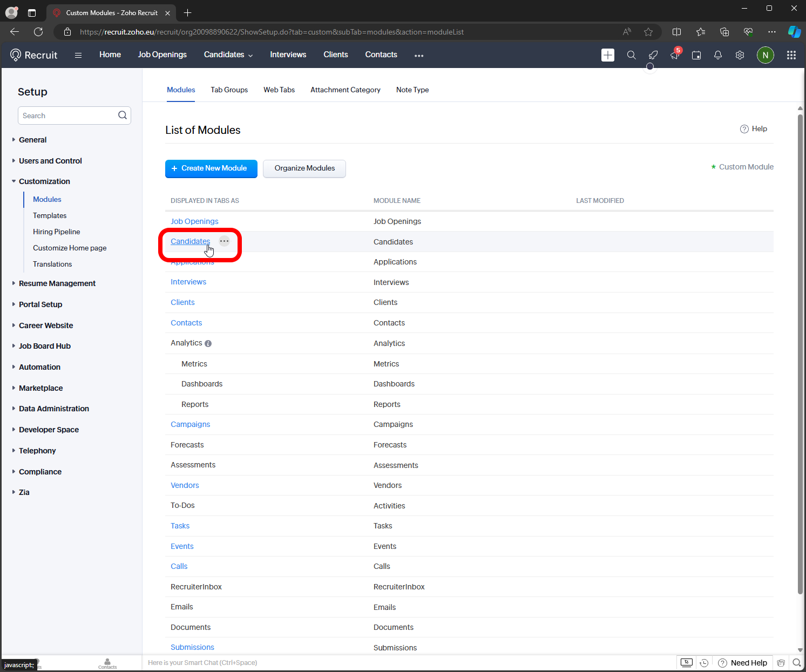Click Need Help button

pyautogui.click(x=743, y=663)
